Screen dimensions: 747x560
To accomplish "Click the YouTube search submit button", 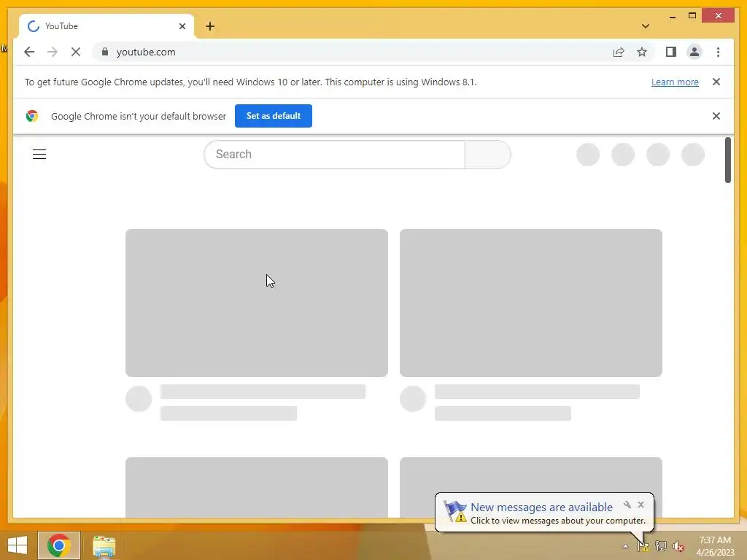I will click(x=488, y=155).
